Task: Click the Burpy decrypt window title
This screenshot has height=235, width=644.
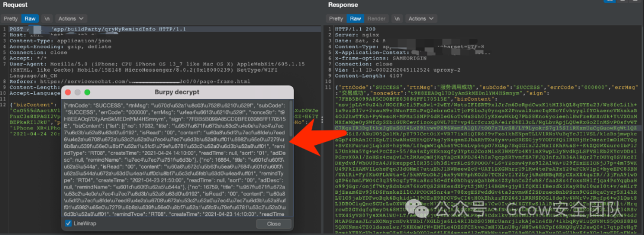Action: (177, 92)
